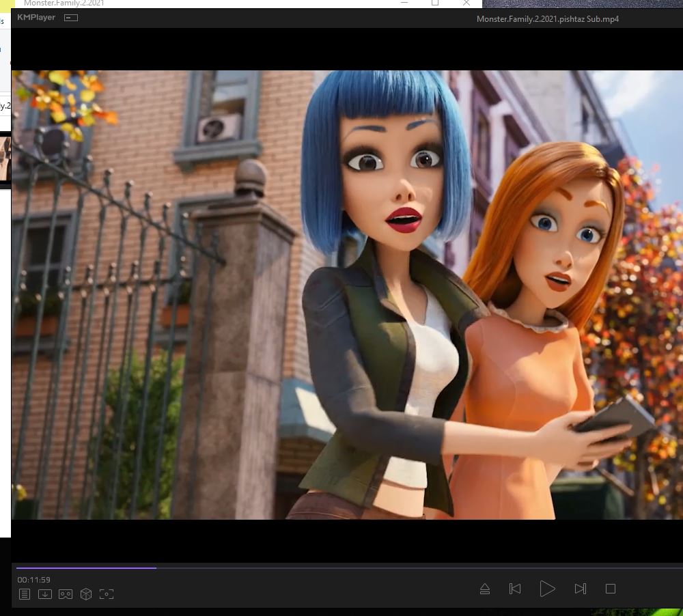
Task: Toggle the compact mode icon beside KMPlayer
Action: click(x=71, y=18)
